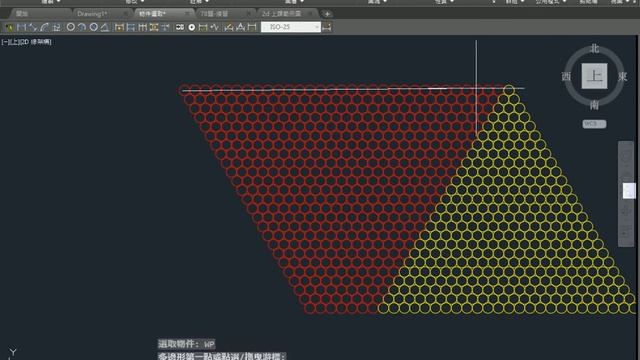Select the Jogged radius dimension tool
Viewport: 640px width, 360px height.
(x=82, y=27)
